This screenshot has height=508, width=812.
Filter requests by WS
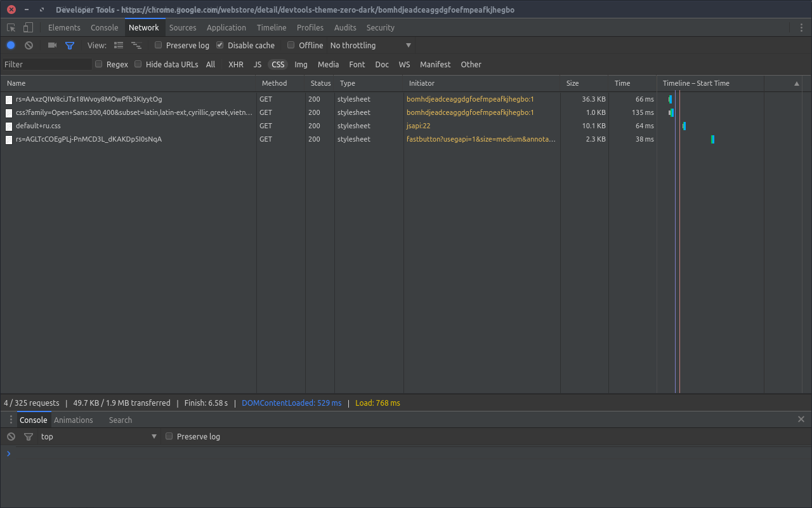pos(405,64)
